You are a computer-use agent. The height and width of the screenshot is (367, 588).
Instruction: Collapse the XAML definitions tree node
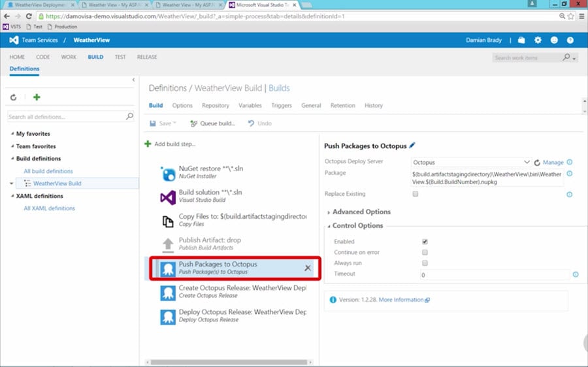pyautogui.click(x=12, y=196)
